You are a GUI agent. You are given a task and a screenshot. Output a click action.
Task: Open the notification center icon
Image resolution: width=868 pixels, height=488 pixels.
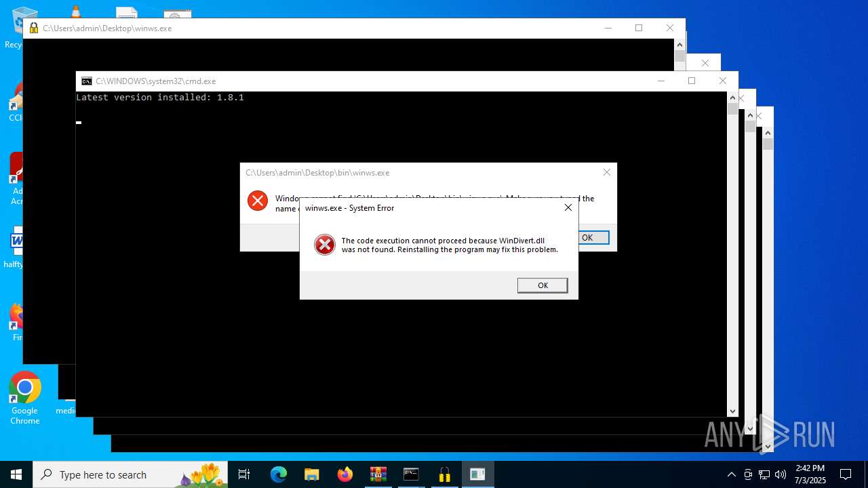click(x=846, y=474)
